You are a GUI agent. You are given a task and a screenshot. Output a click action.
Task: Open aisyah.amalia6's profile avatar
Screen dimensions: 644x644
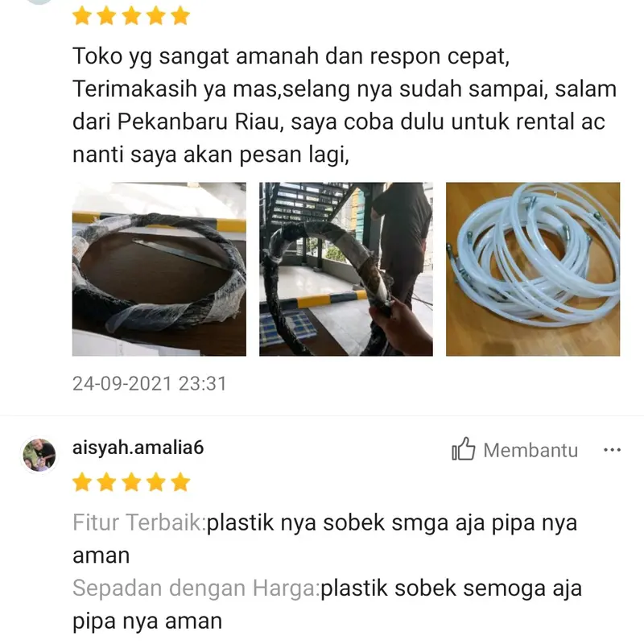pyautogui.click(x=39, y=455)
